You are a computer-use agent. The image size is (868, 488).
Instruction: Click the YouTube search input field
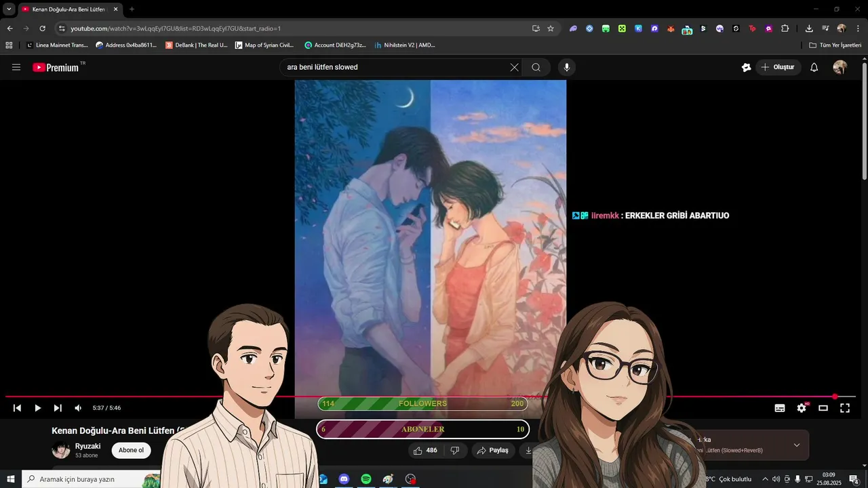point(396,67)
